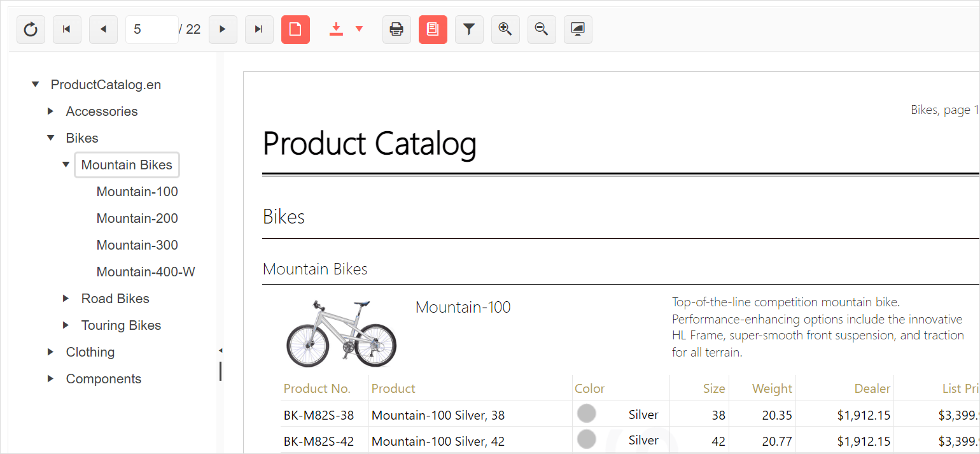The width and height of the screenshot is (980, 454).
Task: Expand the Clothing tree node
Action: click(x=51, y=352)
